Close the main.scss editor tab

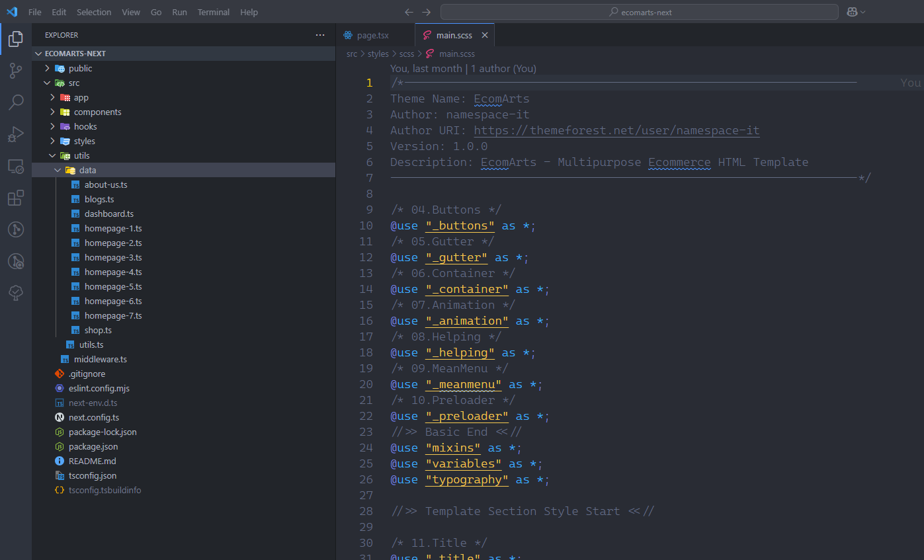[x=485, y=35]
